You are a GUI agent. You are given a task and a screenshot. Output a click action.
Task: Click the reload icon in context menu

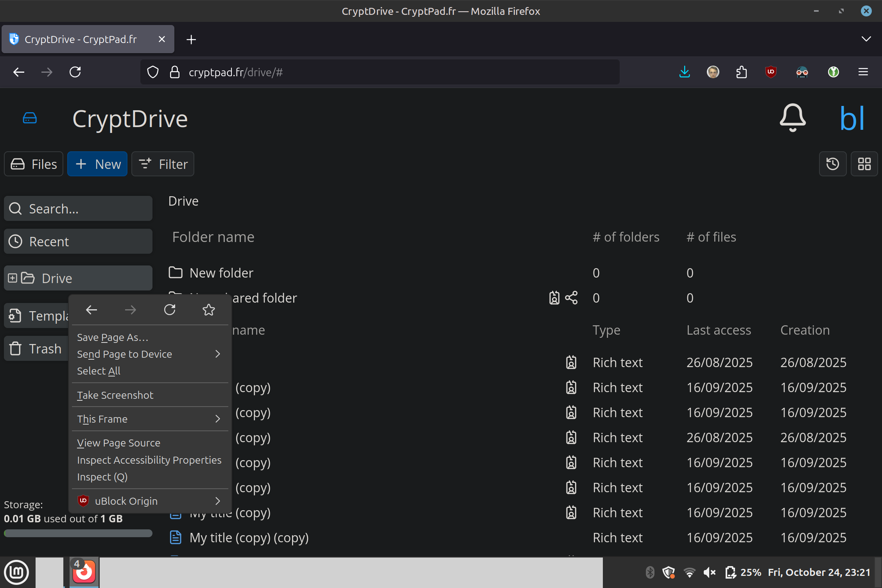(169, 310)
